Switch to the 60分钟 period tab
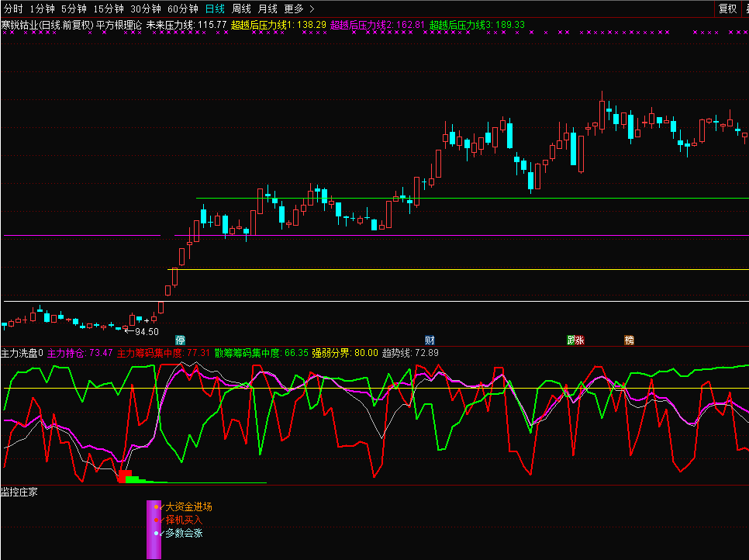The image size is (749, 560). (183, 9)
